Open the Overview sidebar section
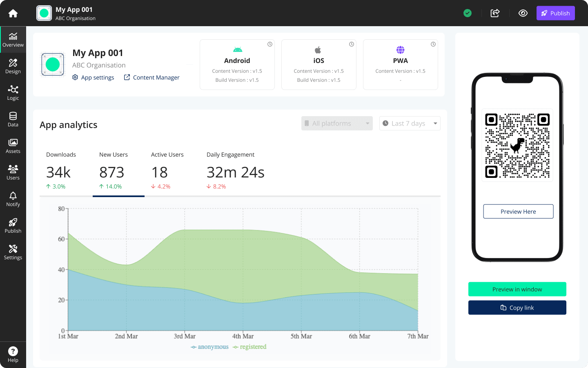588x368 pixels. [x=13, y=40]
